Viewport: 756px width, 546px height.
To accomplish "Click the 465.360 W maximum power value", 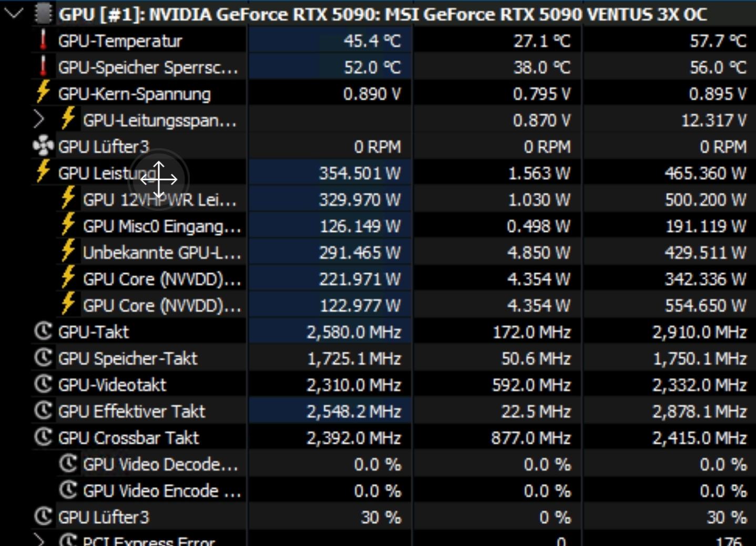I will pyautogui.click(x=705, y=173).
